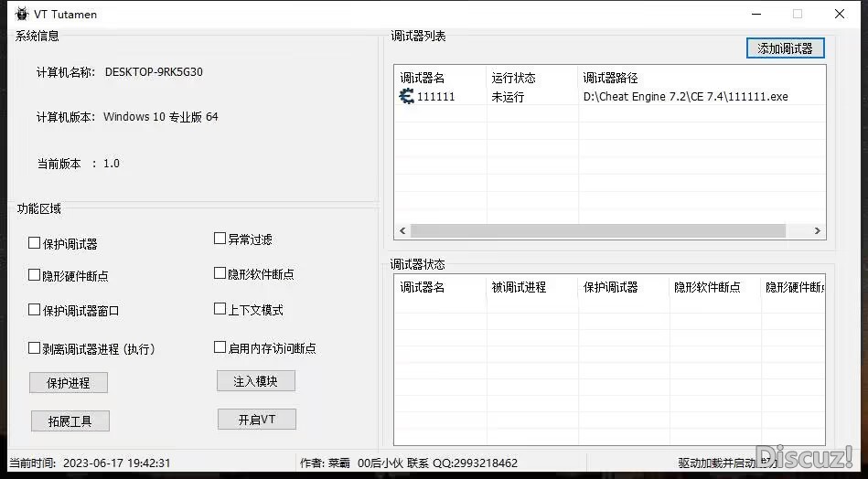Toggle 异常过滤 checkbox
The width and height of the screenshot is (868, 479).
tap(220, 239)
